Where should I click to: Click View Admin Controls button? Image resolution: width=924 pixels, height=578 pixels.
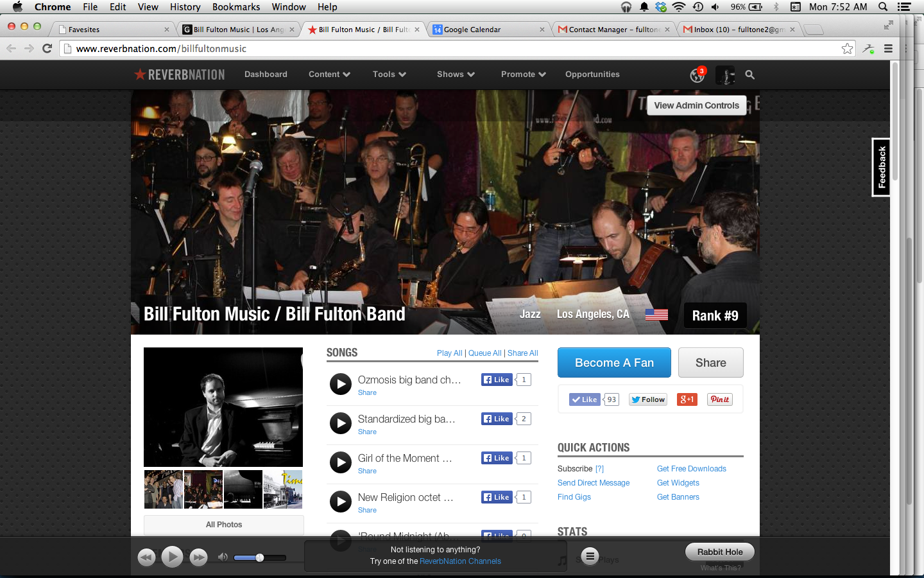696,105
